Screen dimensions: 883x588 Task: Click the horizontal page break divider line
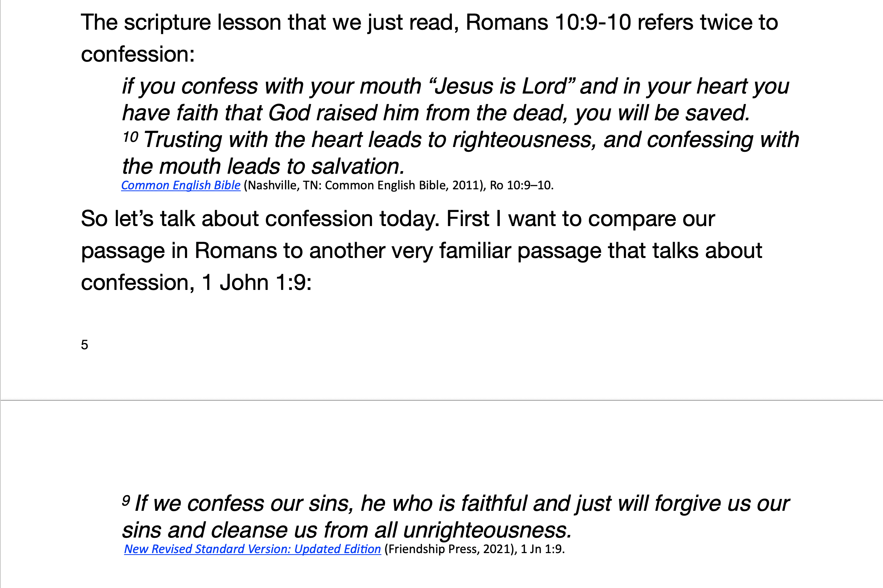tap(441, 400)
